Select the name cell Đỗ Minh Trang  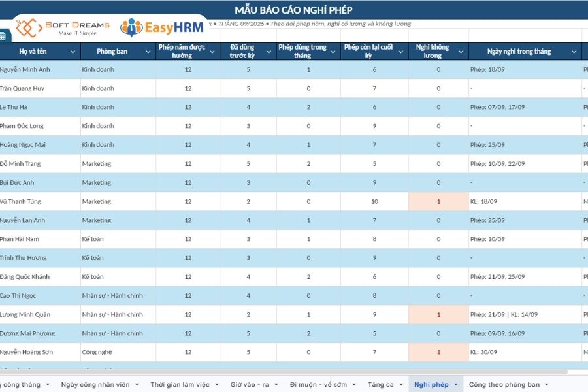(40, 164)
